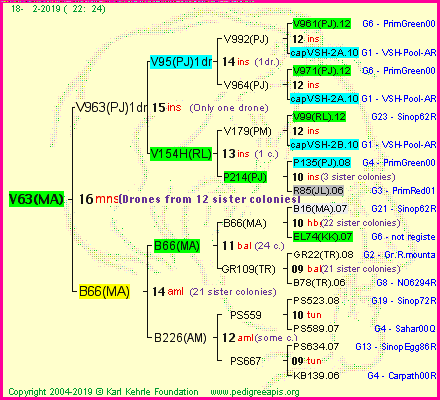The height and width of the screenshot is (400, 440).
Task: Click 'Drones from 12 sister colonies' note
Action: pyautogui.click(x=209, y=199)
